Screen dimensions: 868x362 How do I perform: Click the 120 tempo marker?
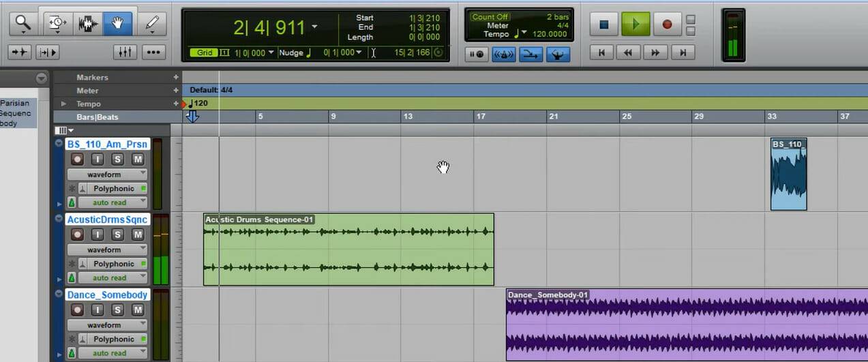click(198, 104)
